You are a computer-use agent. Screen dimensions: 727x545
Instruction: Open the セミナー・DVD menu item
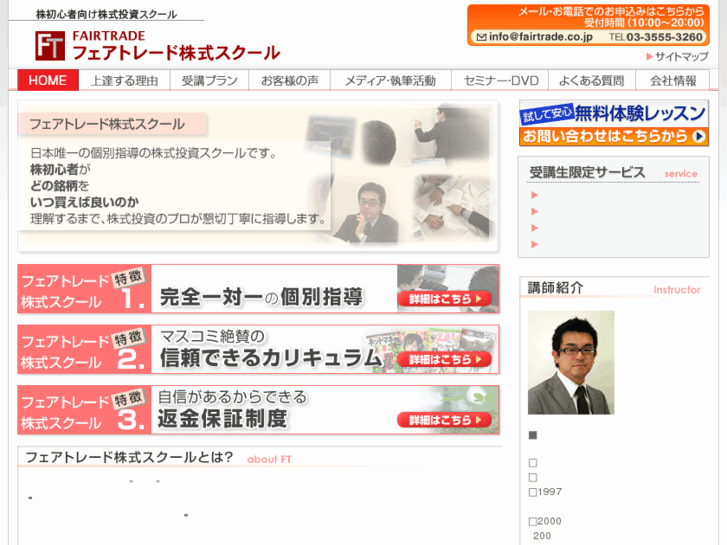tap(501, 80)
